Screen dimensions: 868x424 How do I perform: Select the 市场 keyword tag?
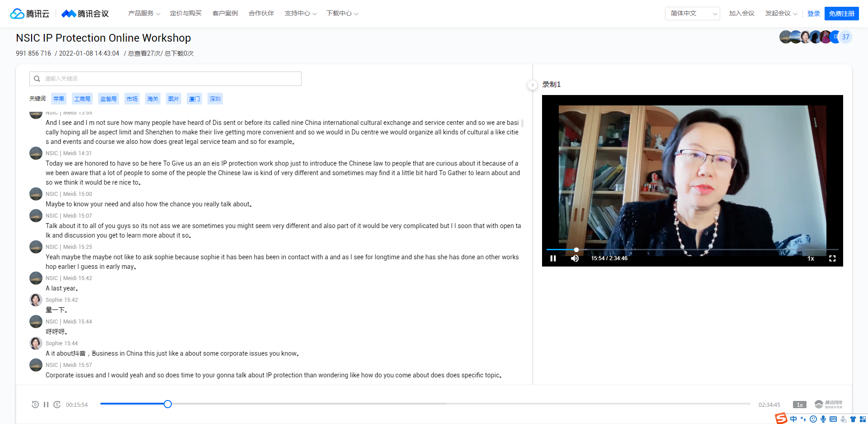tap(132, 99)
